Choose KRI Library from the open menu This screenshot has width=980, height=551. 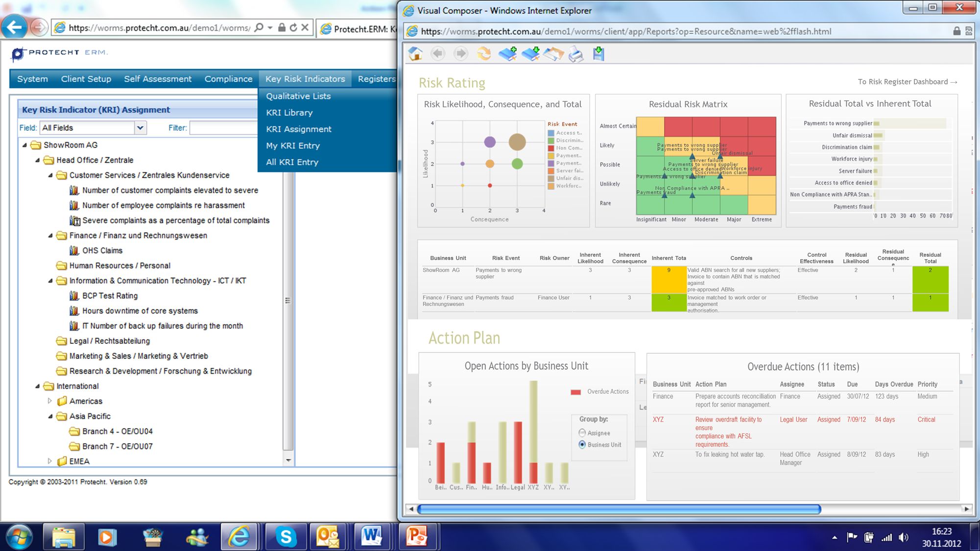click(x=289, y=113)
